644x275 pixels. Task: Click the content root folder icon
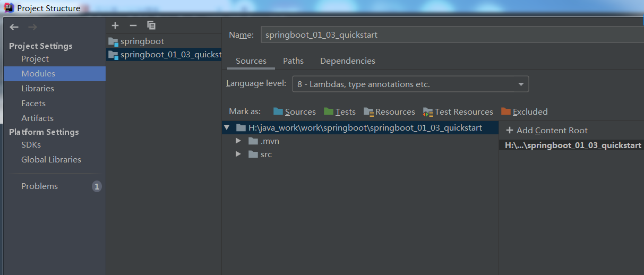click(x=241, y=128)
